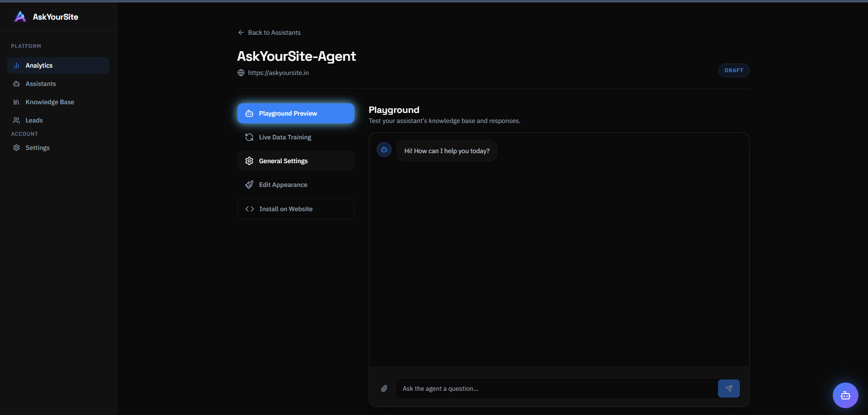Click the paperclip attachment icon

tap(384, 388)
